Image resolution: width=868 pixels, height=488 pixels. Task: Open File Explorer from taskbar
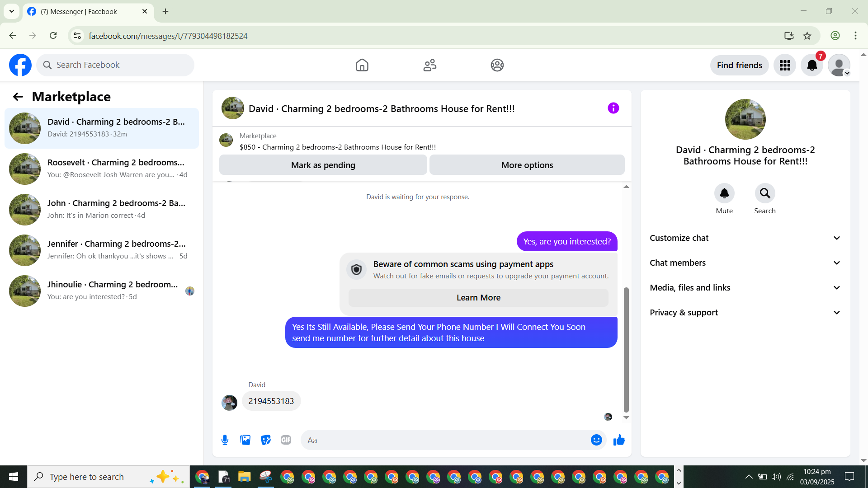click(x=245, y=477)
